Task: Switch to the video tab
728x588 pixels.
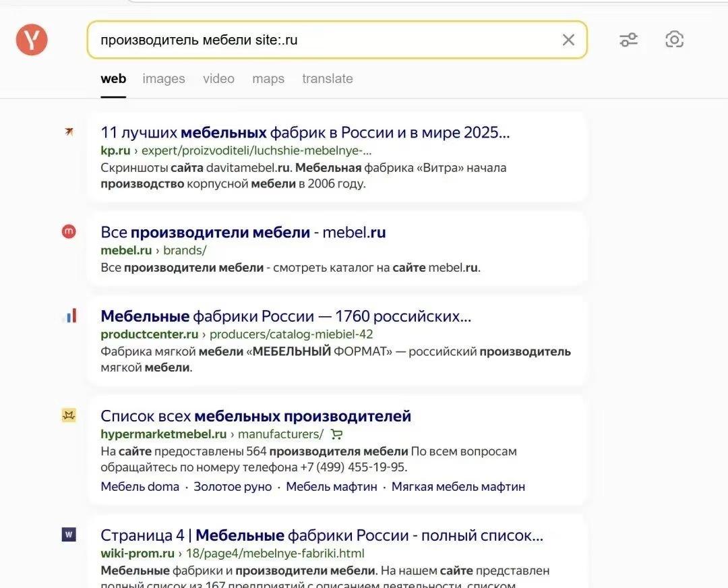Action: pyautogui.click(x=218, y=78)
